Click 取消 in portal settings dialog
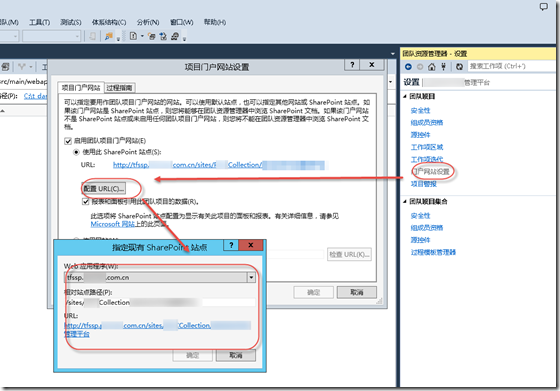The width and height of the screenshot is (560, 391). 356,292
